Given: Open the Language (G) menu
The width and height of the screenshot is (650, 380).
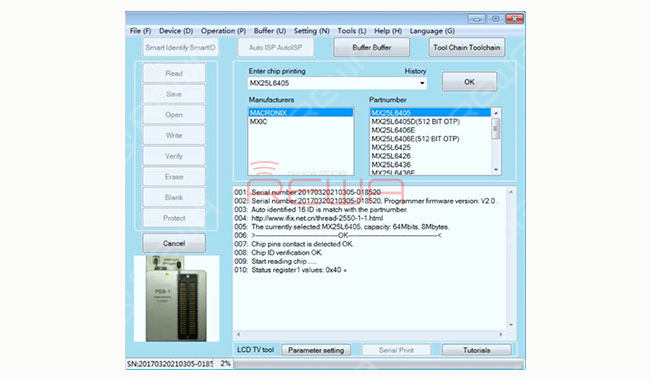Looking at the screenshot, I should [432, 31].
